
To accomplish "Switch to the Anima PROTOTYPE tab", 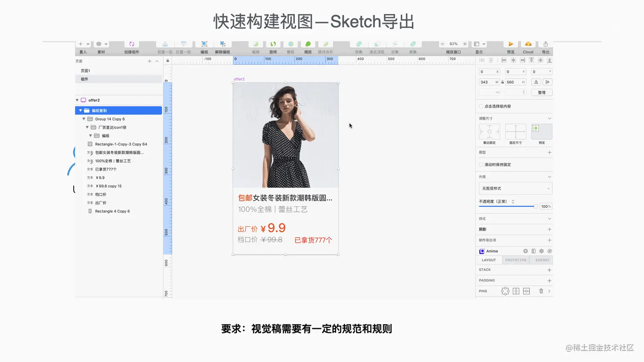I will coord(516,260).
